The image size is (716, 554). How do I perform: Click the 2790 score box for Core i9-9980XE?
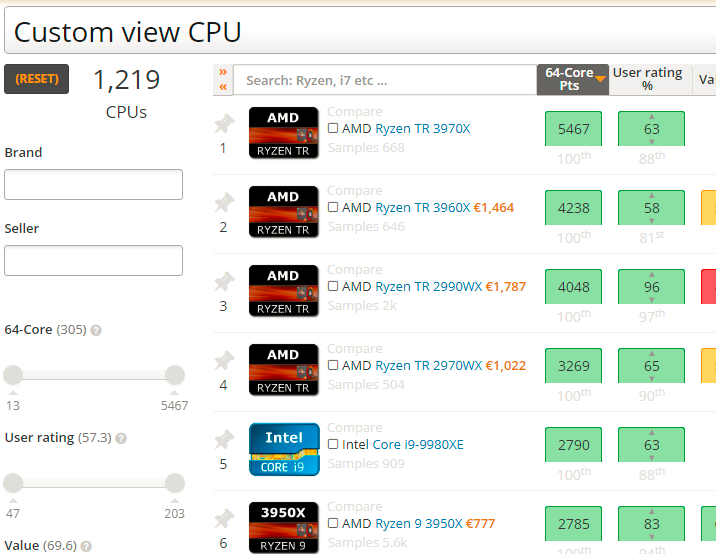coord(574,445)
